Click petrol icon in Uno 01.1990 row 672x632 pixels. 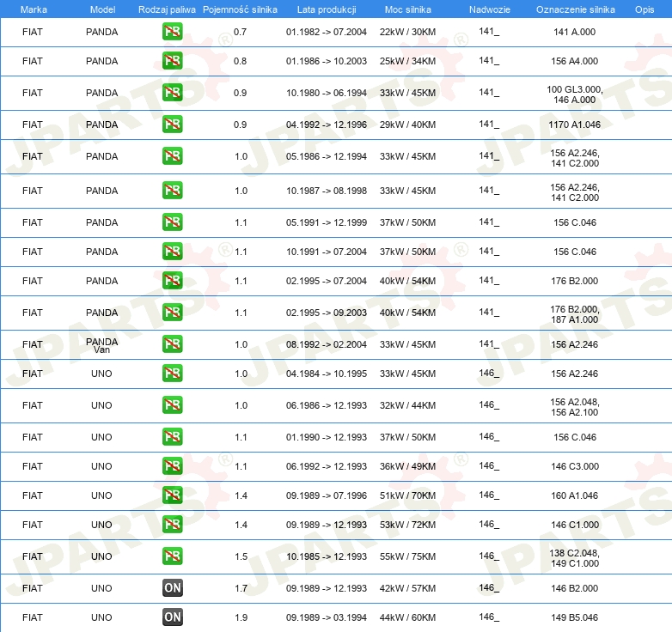click(172, 437)
